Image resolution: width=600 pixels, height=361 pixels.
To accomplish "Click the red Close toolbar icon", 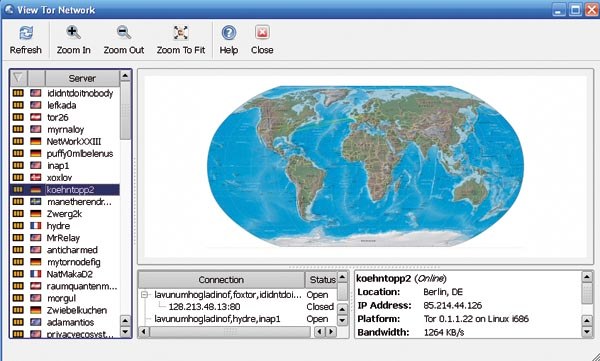I will pyautogui.click(x=262, y=33).
